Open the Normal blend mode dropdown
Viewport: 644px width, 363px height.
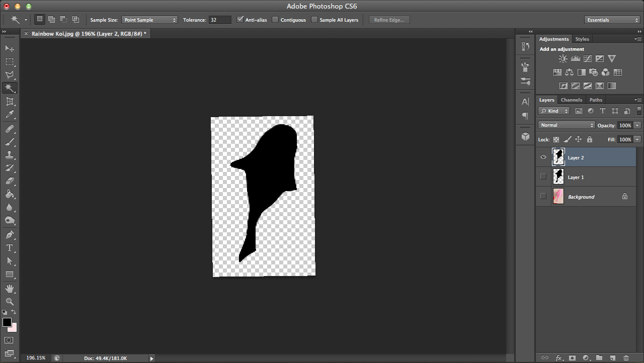[566, 125]
